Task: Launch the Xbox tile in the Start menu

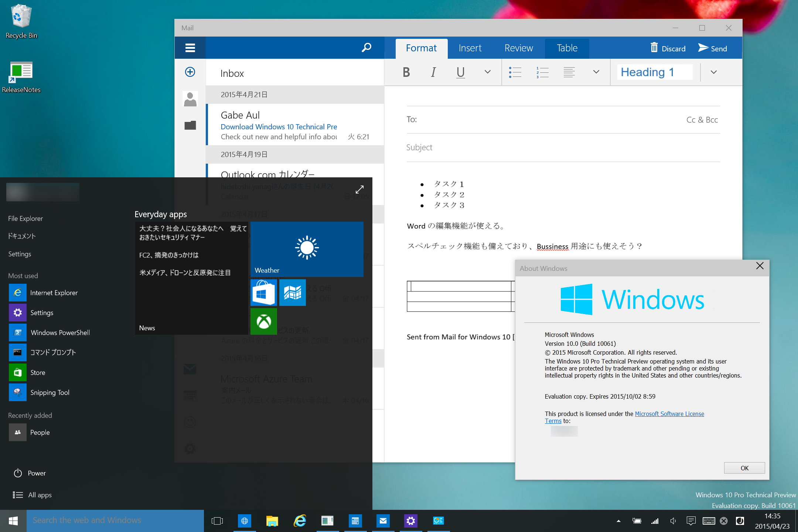Action: point(263,321)
